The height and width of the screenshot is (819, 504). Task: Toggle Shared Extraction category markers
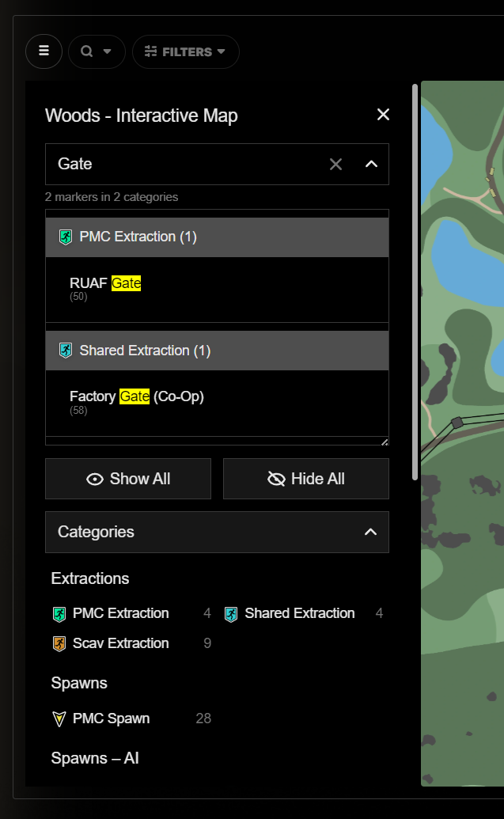point(305,613)
